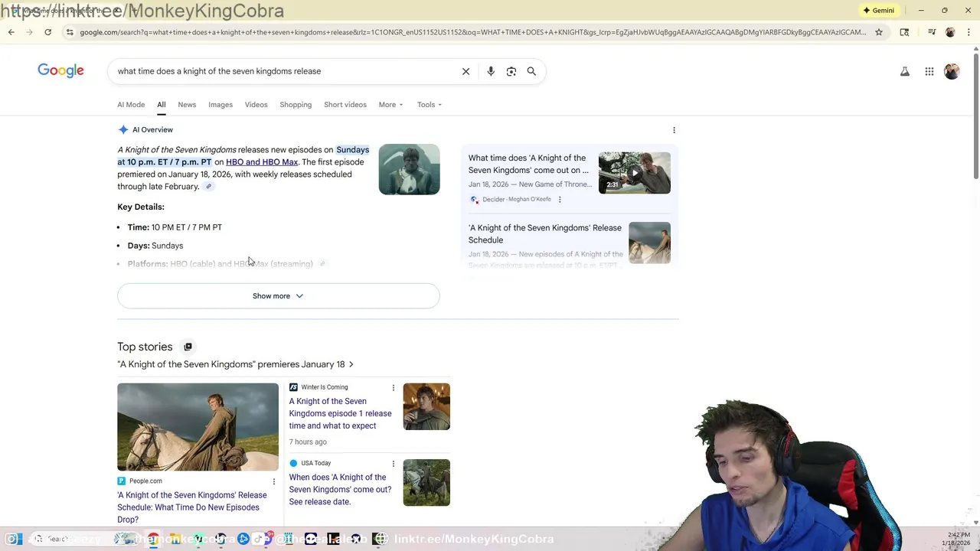Image resolution: width=980 pixels, height=551 pixels.
Task: Click the Winter Is Coming story thumbnail
Action: [x=426, y=406]
